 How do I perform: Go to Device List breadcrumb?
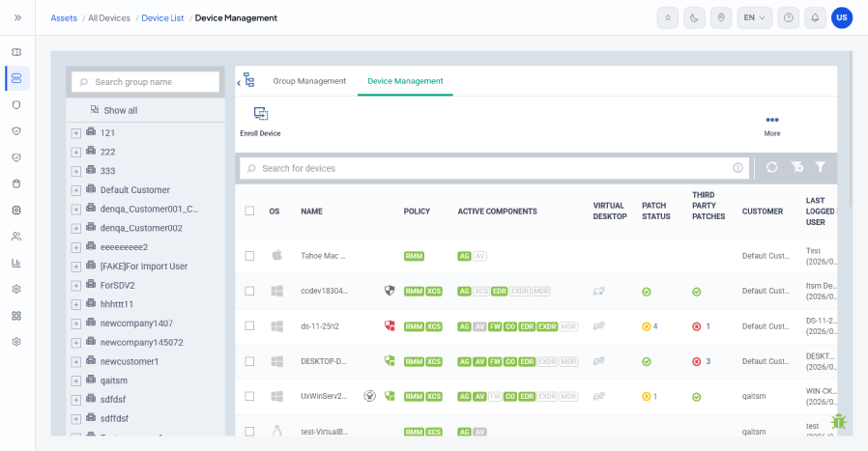[162, 17]
